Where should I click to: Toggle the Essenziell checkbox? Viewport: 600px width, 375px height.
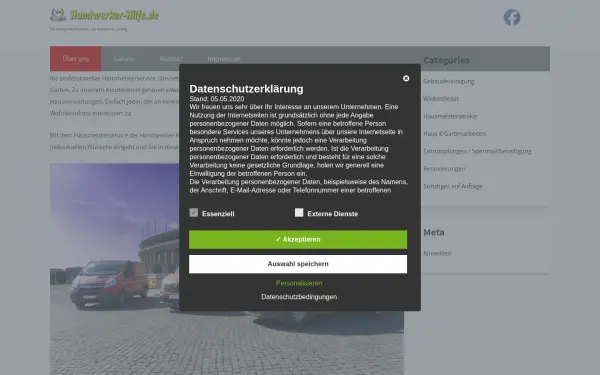coord(194,213)
